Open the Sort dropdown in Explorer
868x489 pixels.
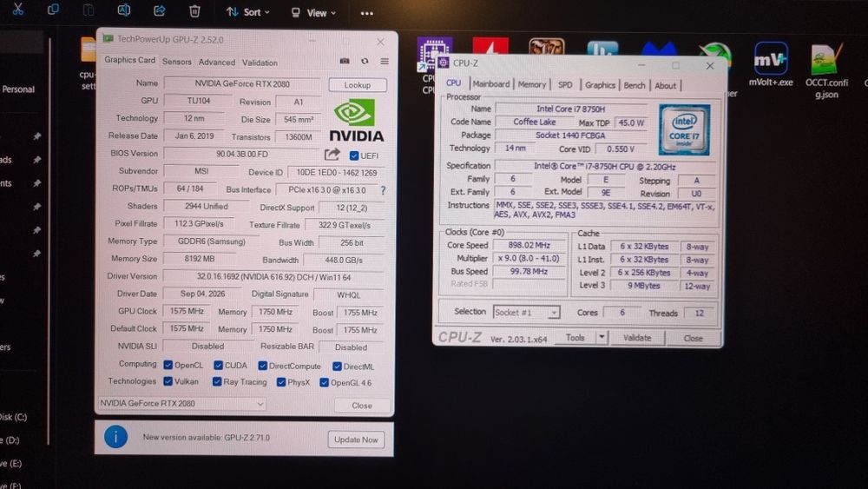248,11
